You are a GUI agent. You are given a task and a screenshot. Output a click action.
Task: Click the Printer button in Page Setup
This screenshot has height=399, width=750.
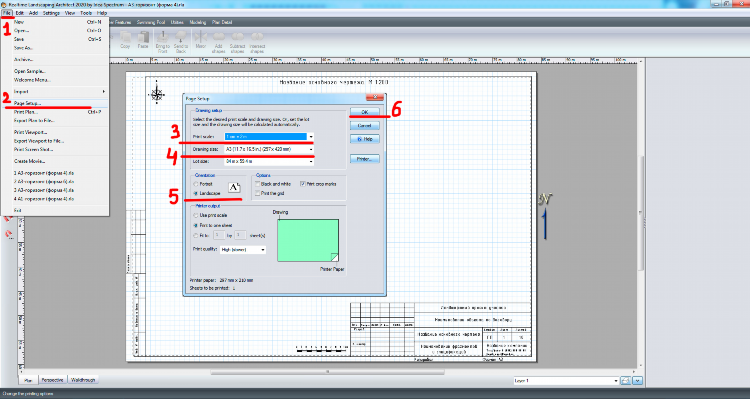[364, 159]
